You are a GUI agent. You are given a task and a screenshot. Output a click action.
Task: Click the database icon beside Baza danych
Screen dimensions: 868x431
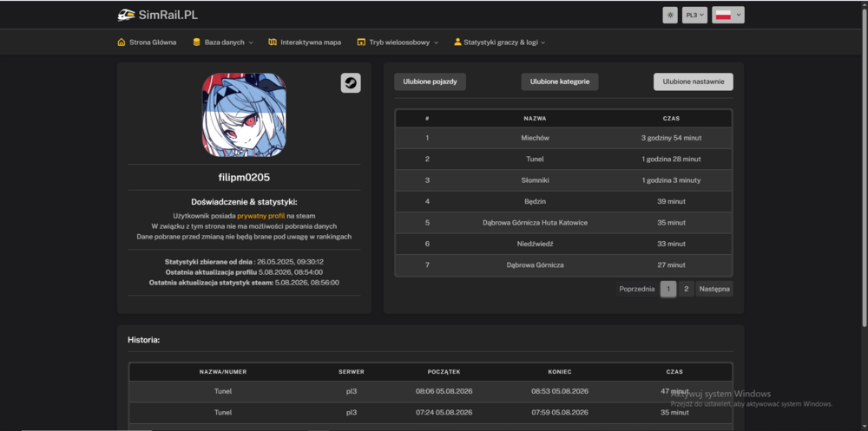196,42
